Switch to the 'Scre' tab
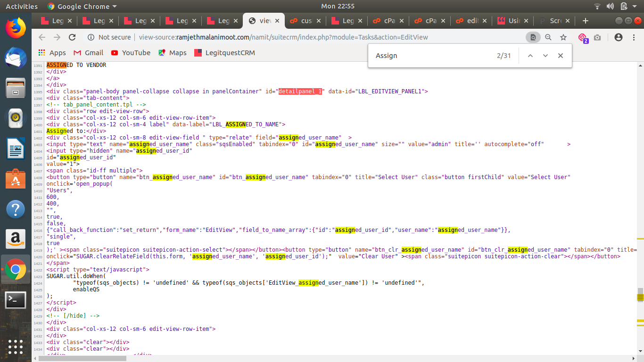Screen dimensions: 644x362 554,21
